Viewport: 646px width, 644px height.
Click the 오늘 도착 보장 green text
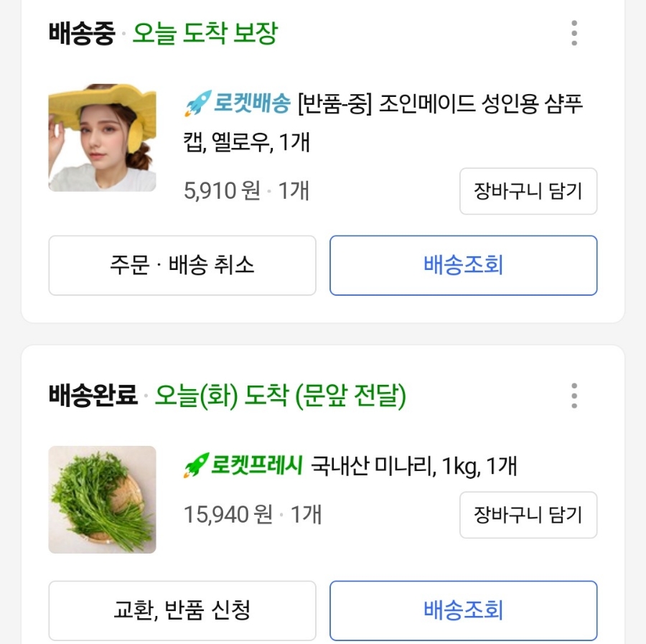pos(205,34)
